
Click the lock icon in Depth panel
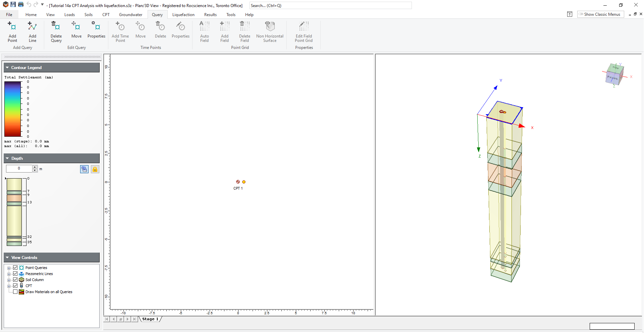point(95,169)
